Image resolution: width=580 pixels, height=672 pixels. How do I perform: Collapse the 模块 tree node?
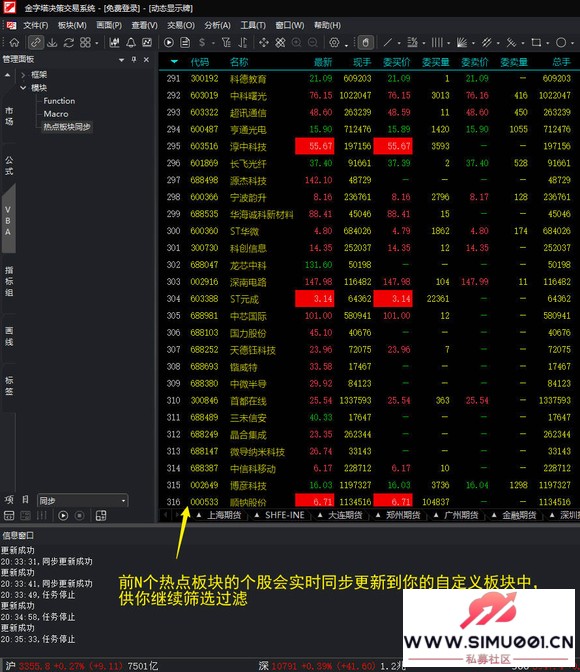click(x=23, y=88)
